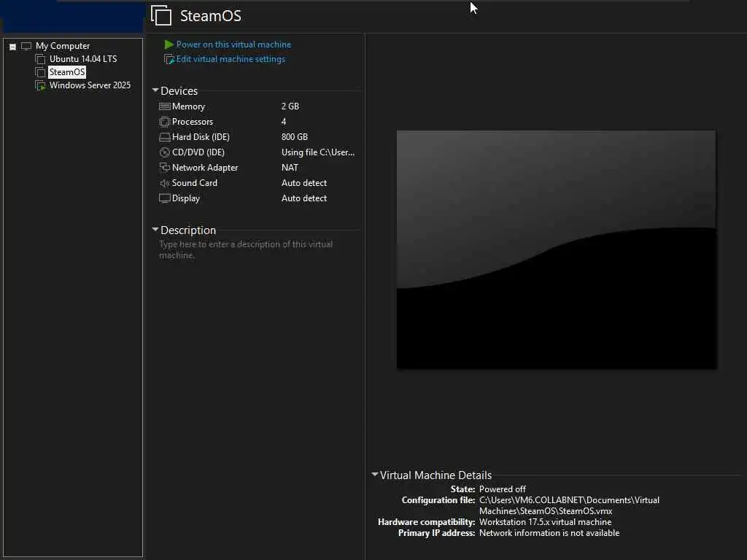Viewport: 747px width, 560px height.
Task: Click the edit settings icon
Action: pyautogui.click(x=169, y=60)
